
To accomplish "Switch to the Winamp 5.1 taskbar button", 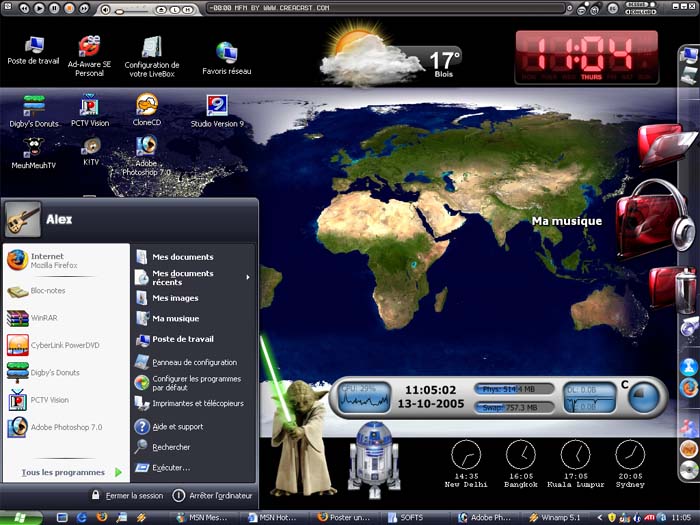I will coord(554,518).
